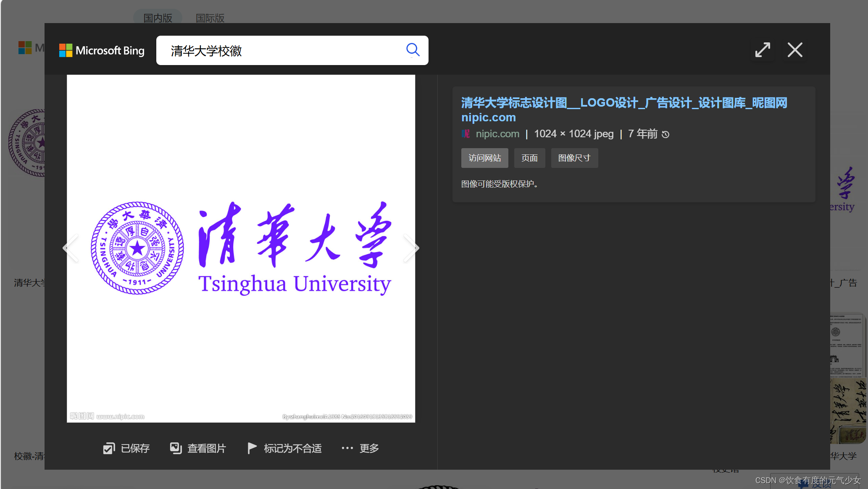Image resolution: width=868 pixels, height=489 pixels.
Task: Flag image with 标记为不合适
Action: pyautogui.click(x=285, y=448)
